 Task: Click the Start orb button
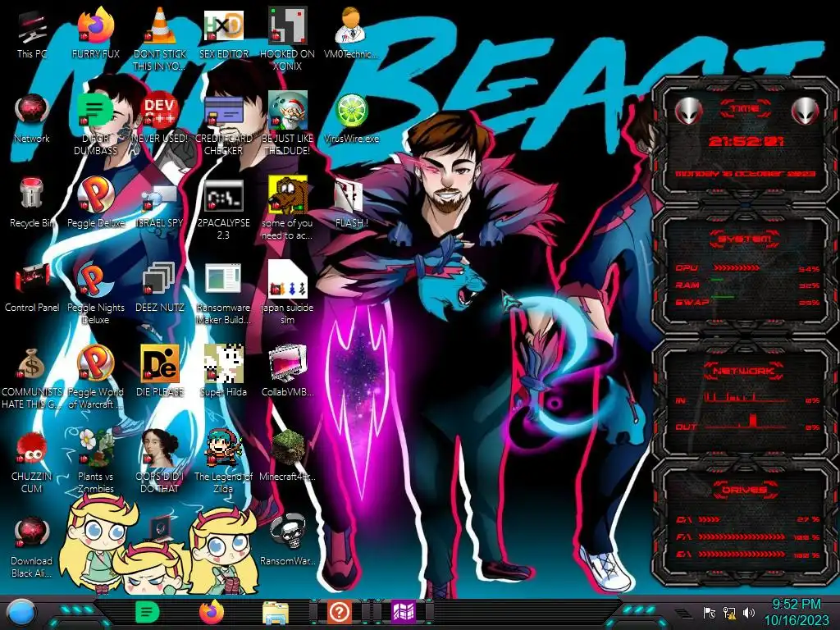[21, 614]
